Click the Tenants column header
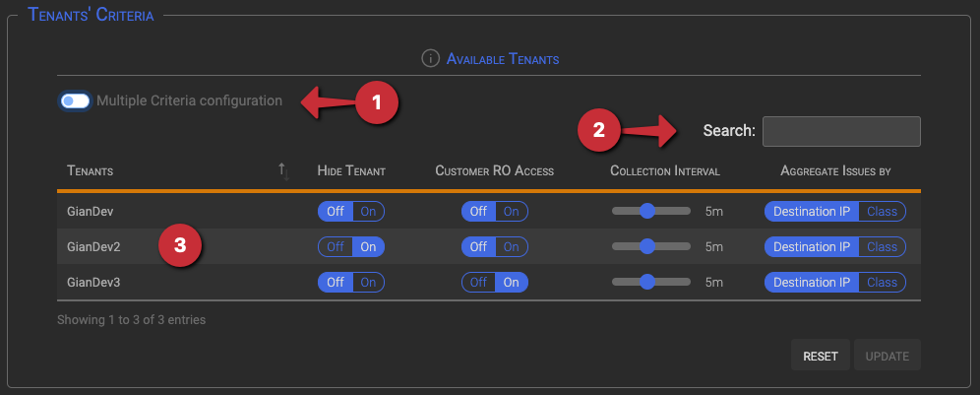This screenshot has height=395, width=980. 90,170
